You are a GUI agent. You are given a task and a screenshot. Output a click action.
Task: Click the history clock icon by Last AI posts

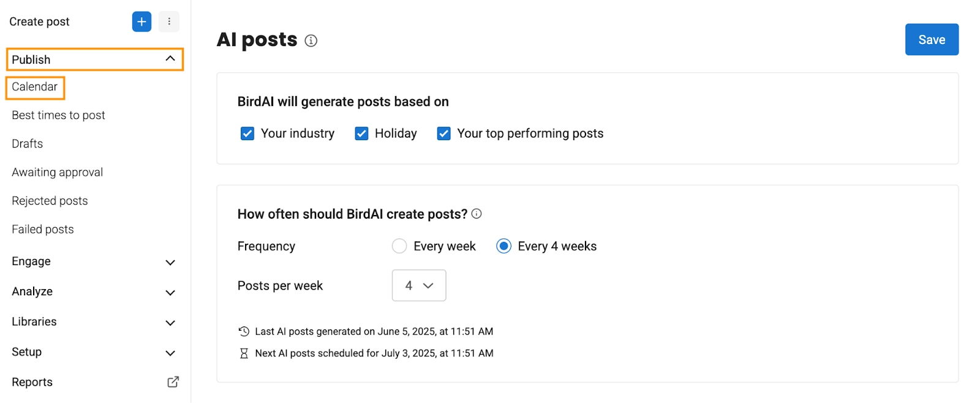point(244,331)
